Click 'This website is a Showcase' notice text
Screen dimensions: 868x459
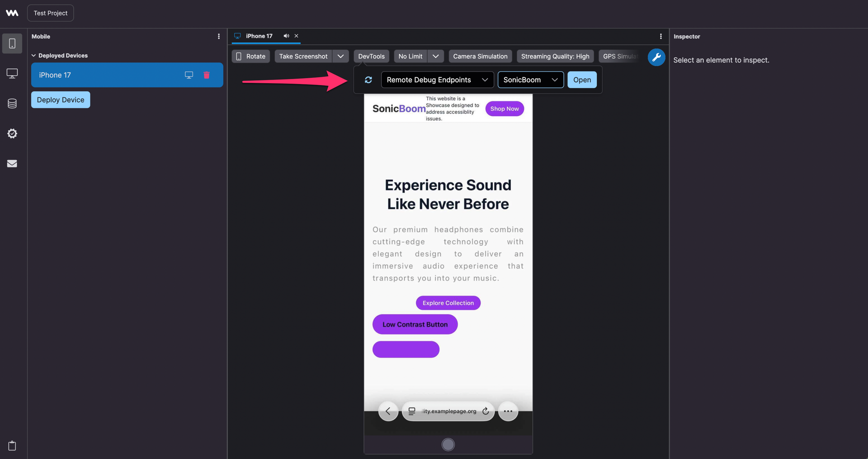pos(452,109)
